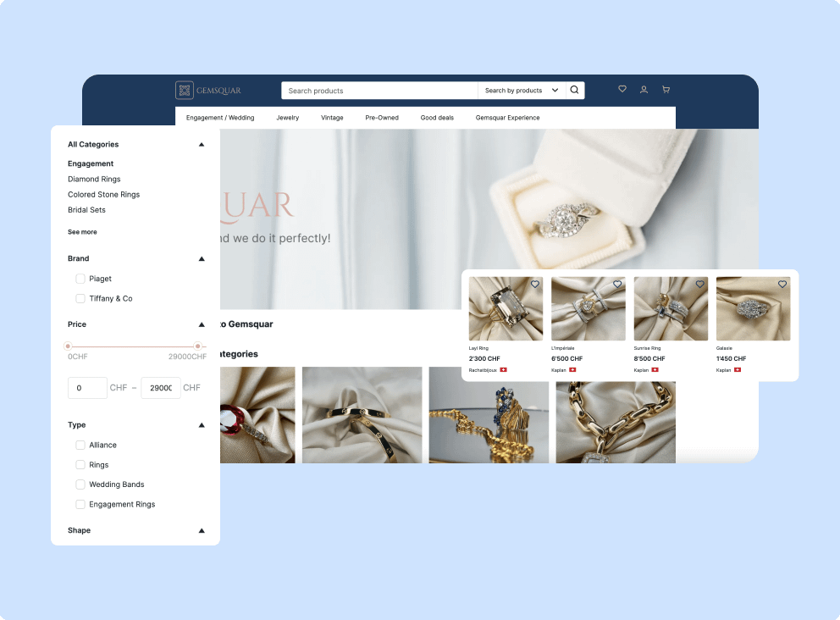Favorite the Layl Ring with its heart icon
Screen dimensions: 840x620
534,285
